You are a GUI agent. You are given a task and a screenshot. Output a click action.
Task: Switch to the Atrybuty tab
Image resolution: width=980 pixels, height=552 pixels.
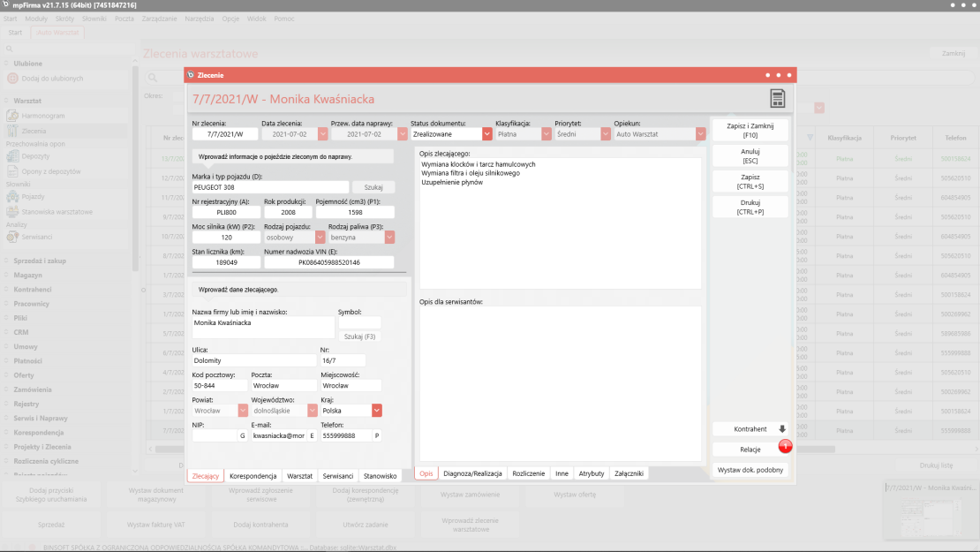(x=592, y=474)
